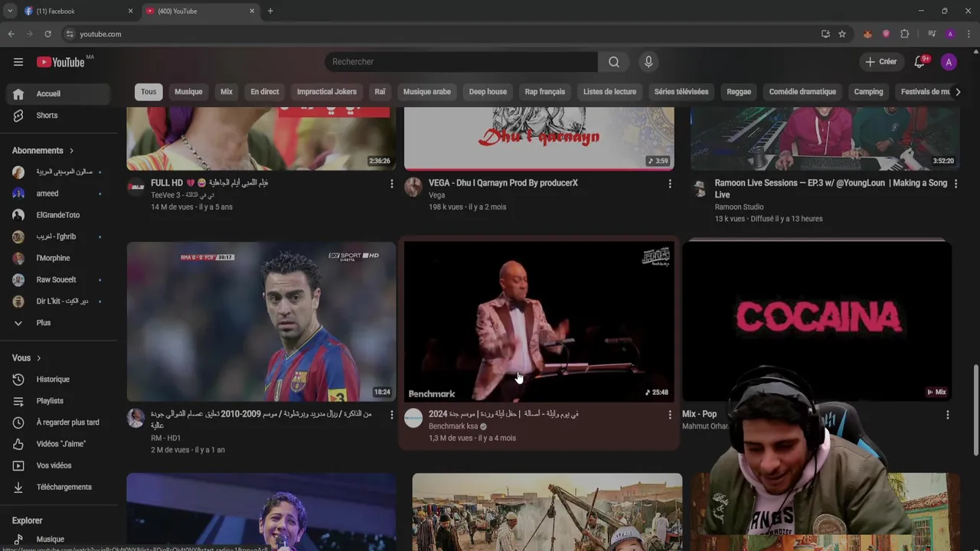The width and height of the screenshot is (980, 551).
Task: Start voice search with the microphone icon
Action: (648, 62)
